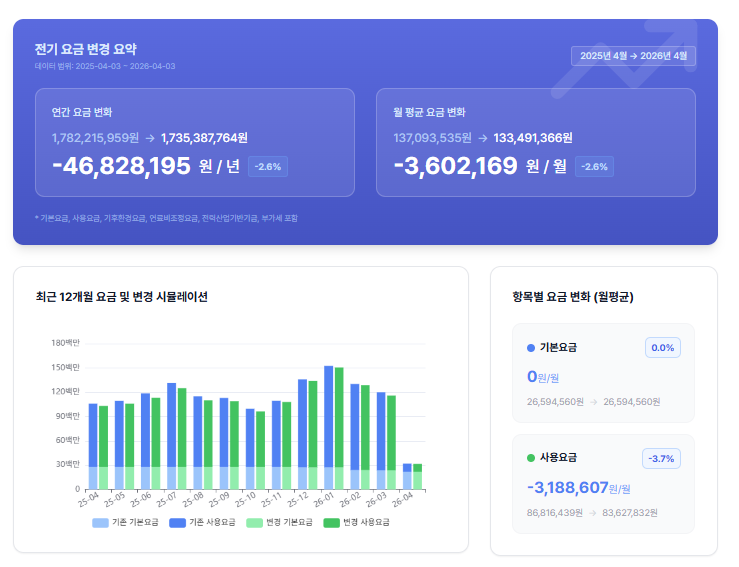This screenshot has height=567, width=739.
Task: Open the 2025년 4월 → 2026년 4월 date range
Action: tap(633, 56)
